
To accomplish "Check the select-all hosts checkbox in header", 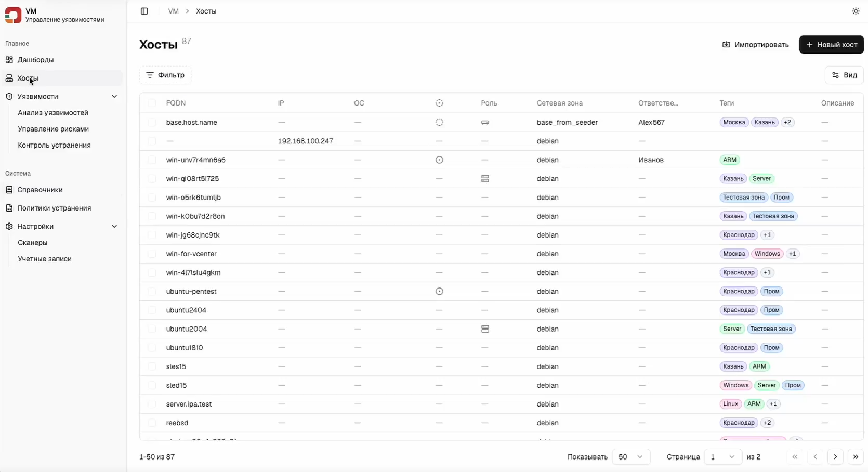I will [x=152, y=103].
